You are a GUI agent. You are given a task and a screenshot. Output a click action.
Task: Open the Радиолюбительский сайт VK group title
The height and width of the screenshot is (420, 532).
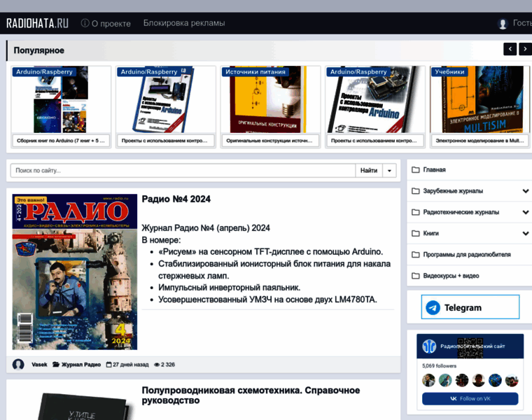point(472,346)
